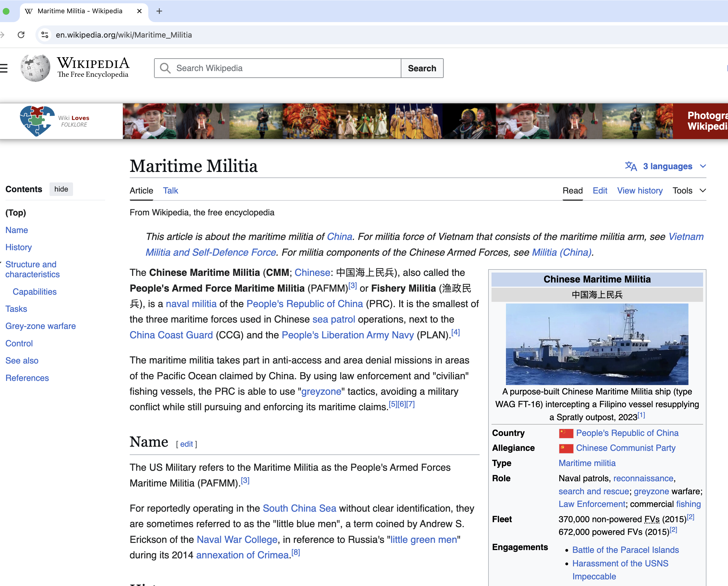Open People's Liberation Army Navy link
Image resolution: width=728 pixels, height=586 pixels.
(x=348, y=335)
